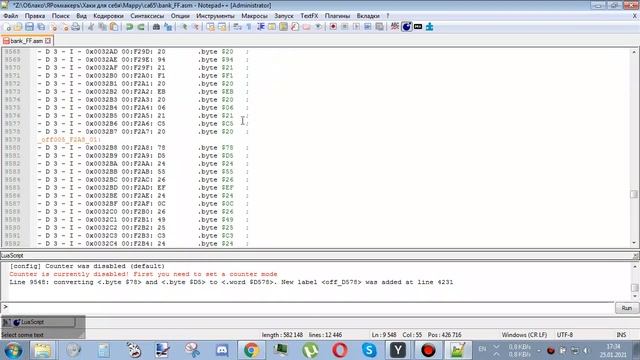Open the Windows Start menu
The image size is (640, 360).
pos(13,350)
